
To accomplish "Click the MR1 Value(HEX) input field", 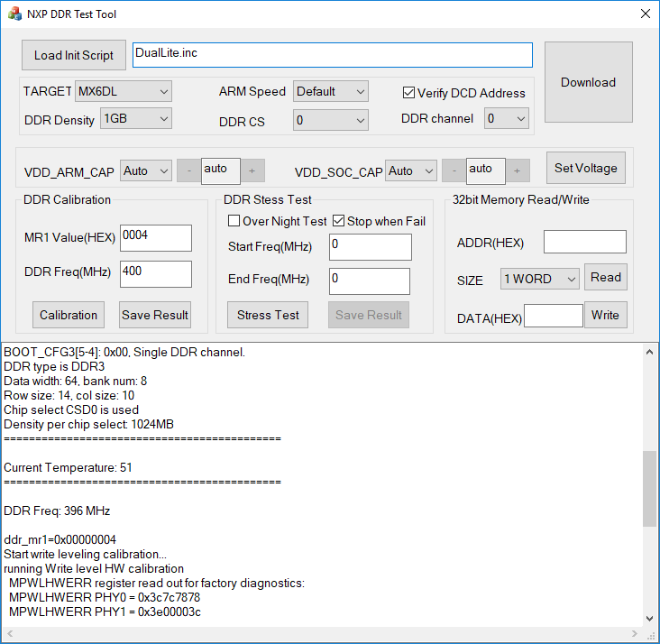I will point(156,238).
